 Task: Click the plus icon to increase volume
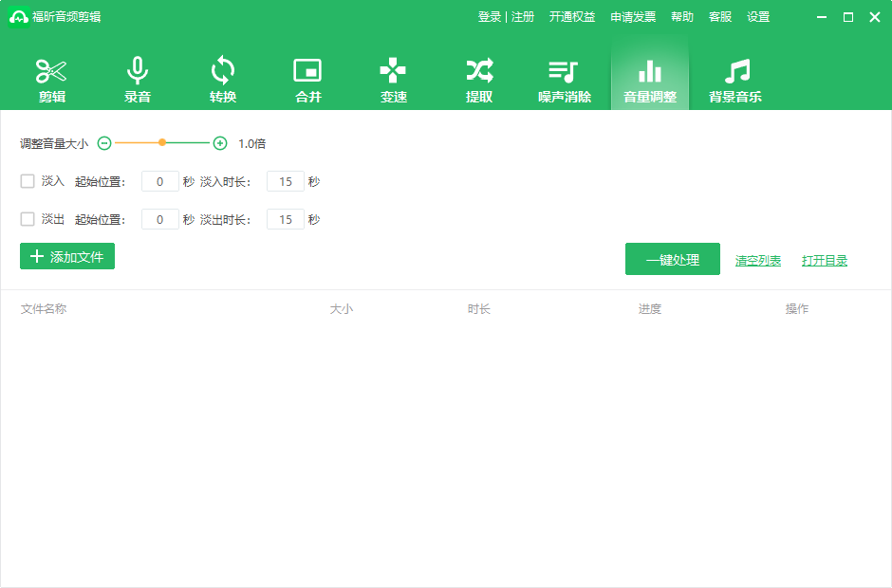pos(220,142)
